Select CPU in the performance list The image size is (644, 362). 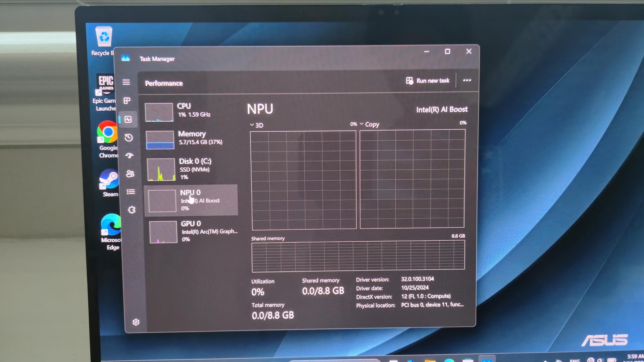pyautogui.click(x=190, y=112)
